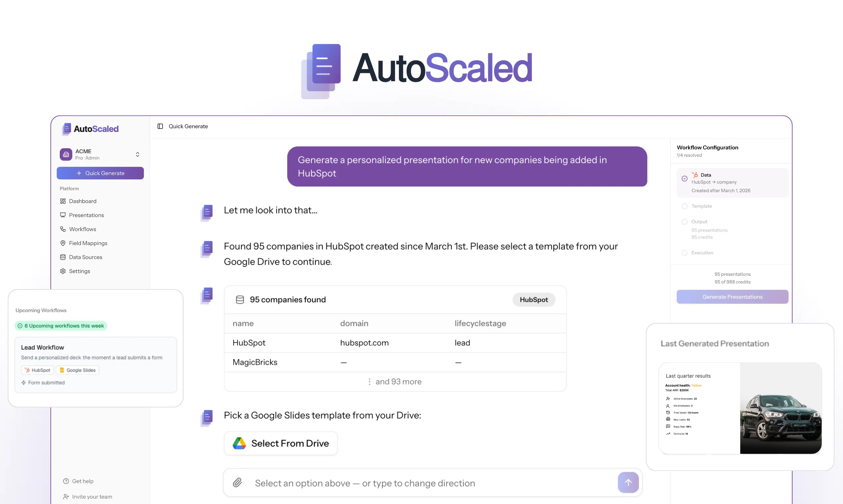Click the 6 Upcoming workflows this week badge
The width and height of the screenshot is (843, 504).
[x=61, y=326]
